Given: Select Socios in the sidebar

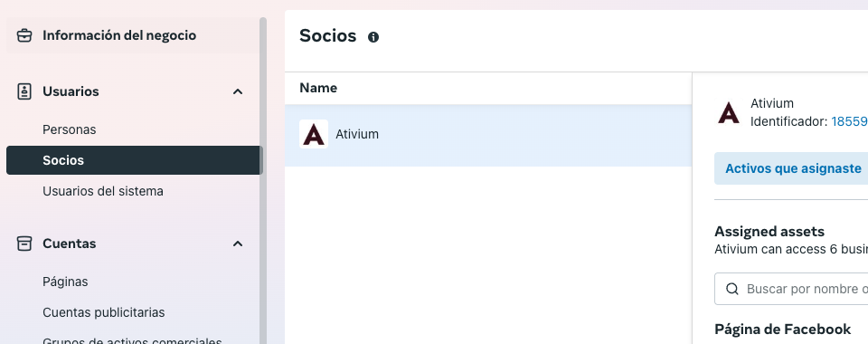Looking at the screenshot, I should 135,160.
